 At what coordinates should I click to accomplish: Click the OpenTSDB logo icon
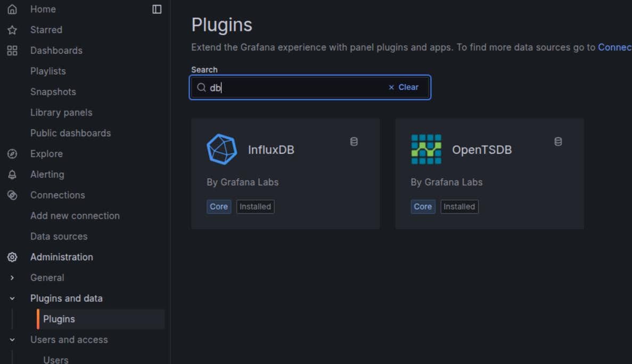pos(426,150)
